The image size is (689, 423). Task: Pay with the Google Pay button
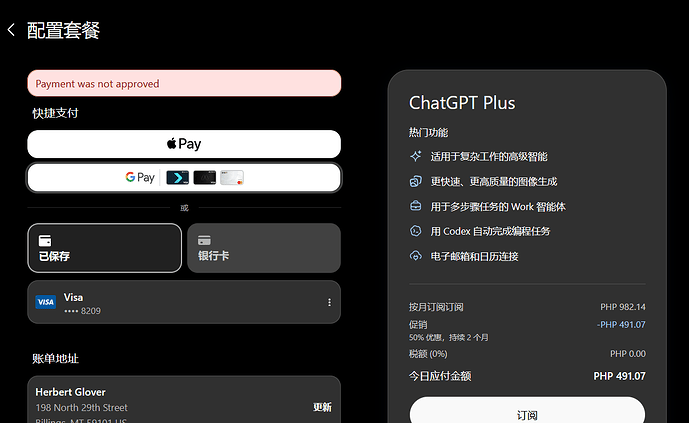[184, 177]
